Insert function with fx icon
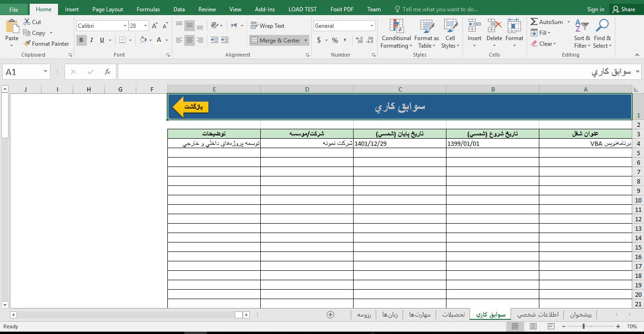Image resolution: width=644 pixels, height=334 pixels. (107, 72)
